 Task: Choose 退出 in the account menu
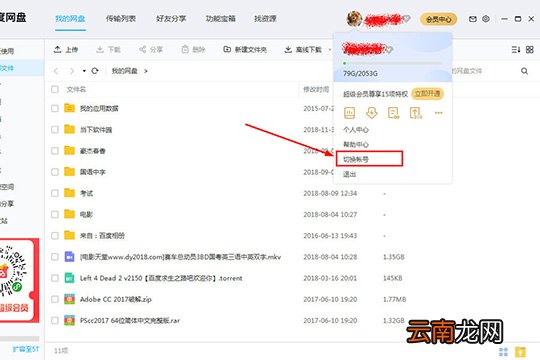[x=350, y=174]
